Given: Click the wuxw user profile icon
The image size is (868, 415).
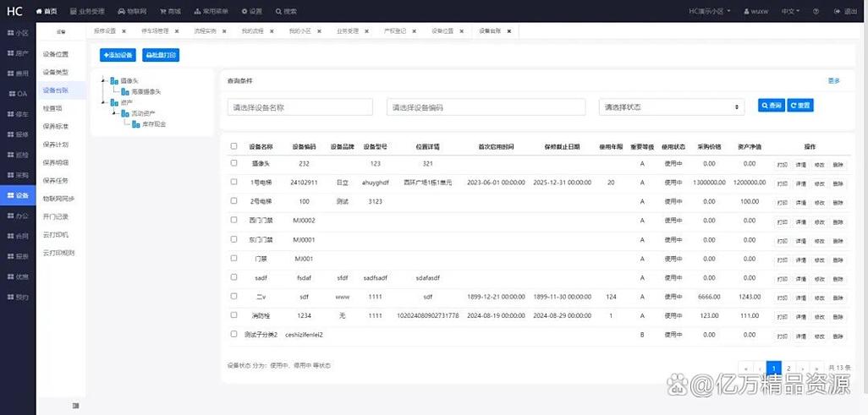Looking at the screenshot, I should (746, 11).
